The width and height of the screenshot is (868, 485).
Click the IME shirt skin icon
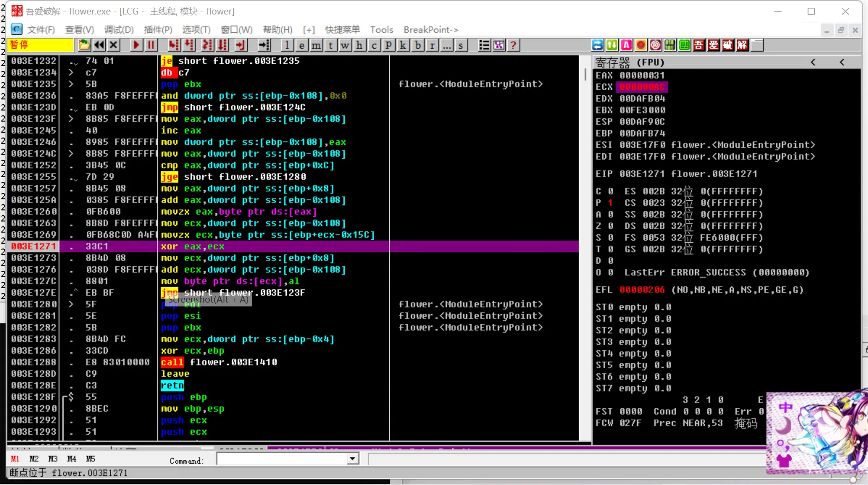pyautogui.click(x=784, y=460)
